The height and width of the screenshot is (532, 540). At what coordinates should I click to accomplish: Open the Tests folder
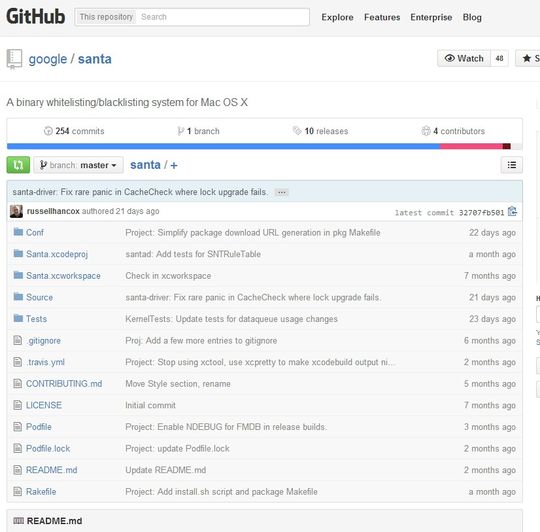pyautogui.click(x=36, y=319)
